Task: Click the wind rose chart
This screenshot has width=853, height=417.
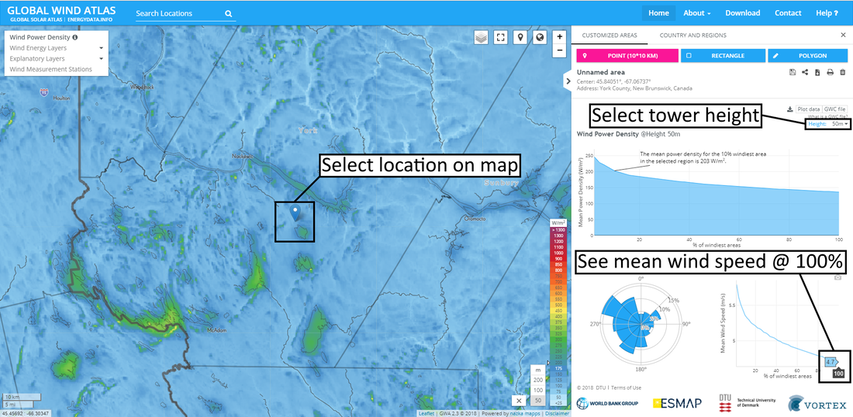Action: [642, 323]
